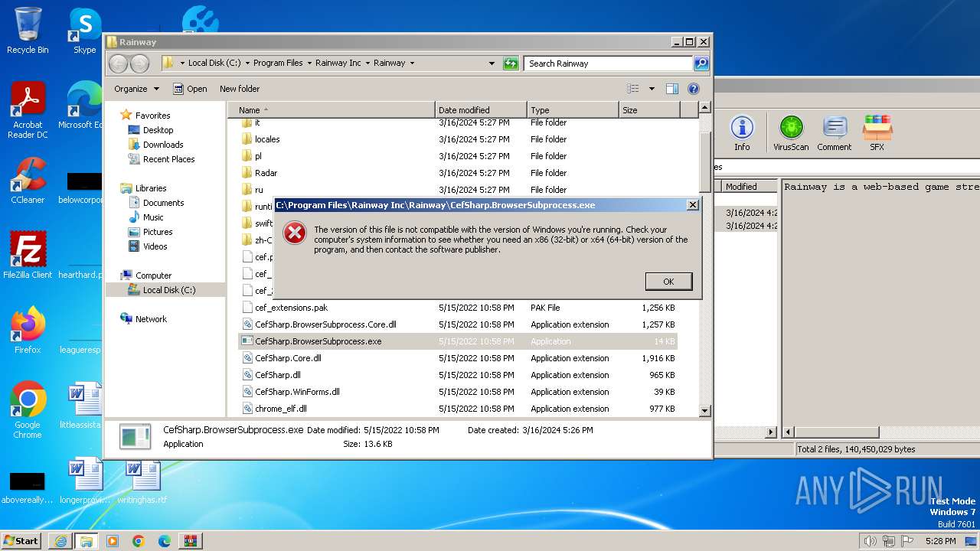
Task: Click the Modified column in WinRAR window
Action: 748,187
